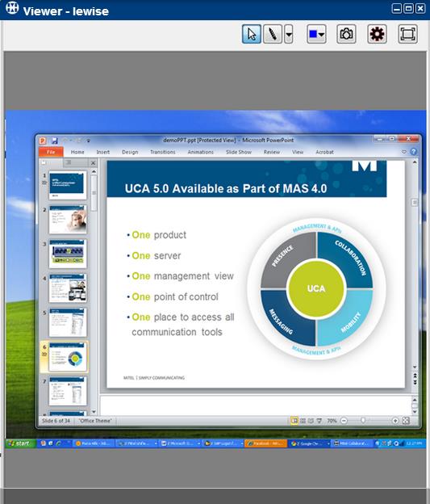The width and height of the screenshot is (430, 504).
Task: Select slide 4 thumbnail
Action: click(x=68, y=288)
